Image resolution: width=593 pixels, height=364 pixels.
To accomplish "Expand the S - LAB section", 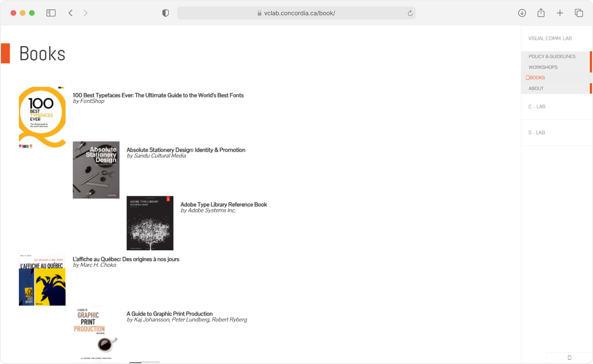I will click(537, 133).
